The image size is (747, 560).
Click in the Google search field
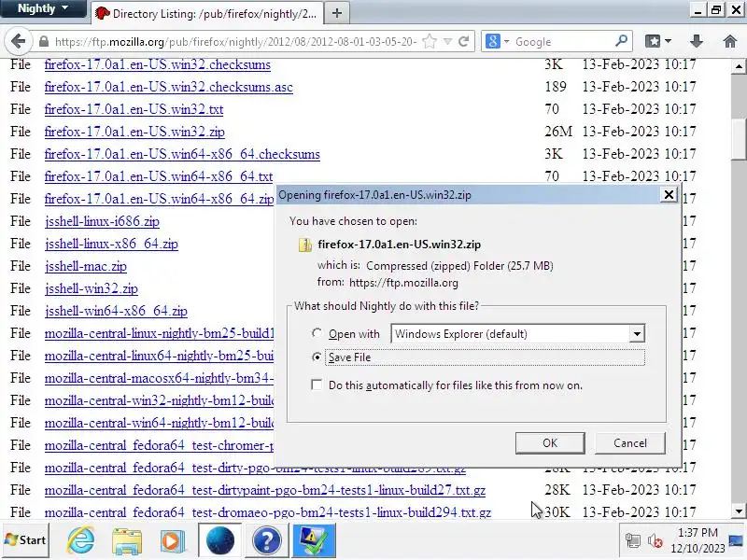point(562,42)
